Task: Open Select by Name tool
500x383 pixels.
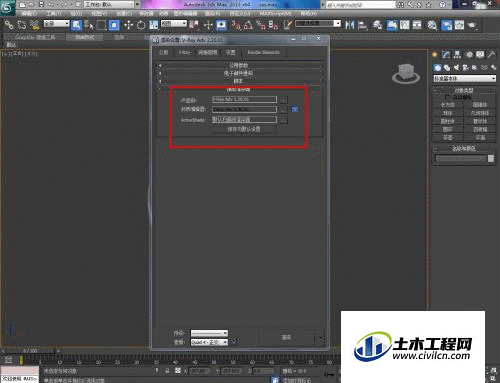Action: (89, 25)
